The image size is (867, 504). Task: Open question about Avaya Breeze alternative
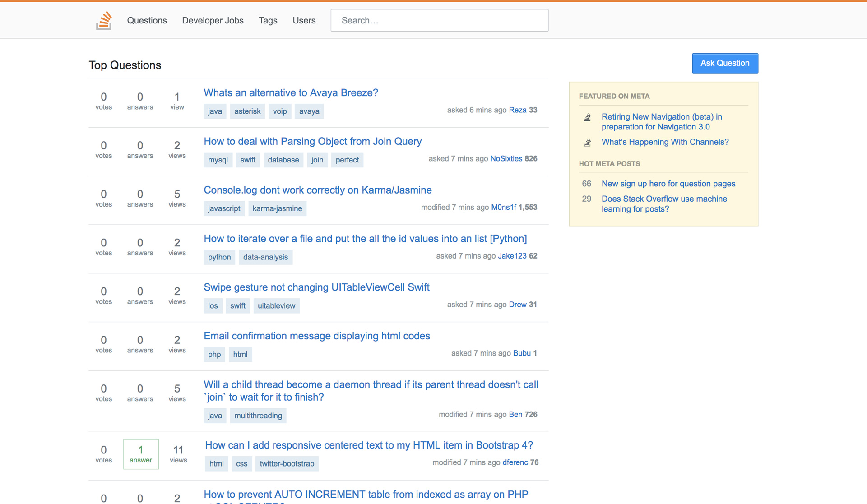tap(291, 92)
